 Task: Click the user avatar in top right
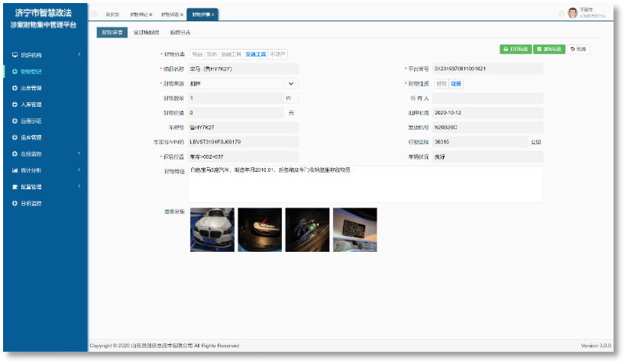(x=572, y=13)
